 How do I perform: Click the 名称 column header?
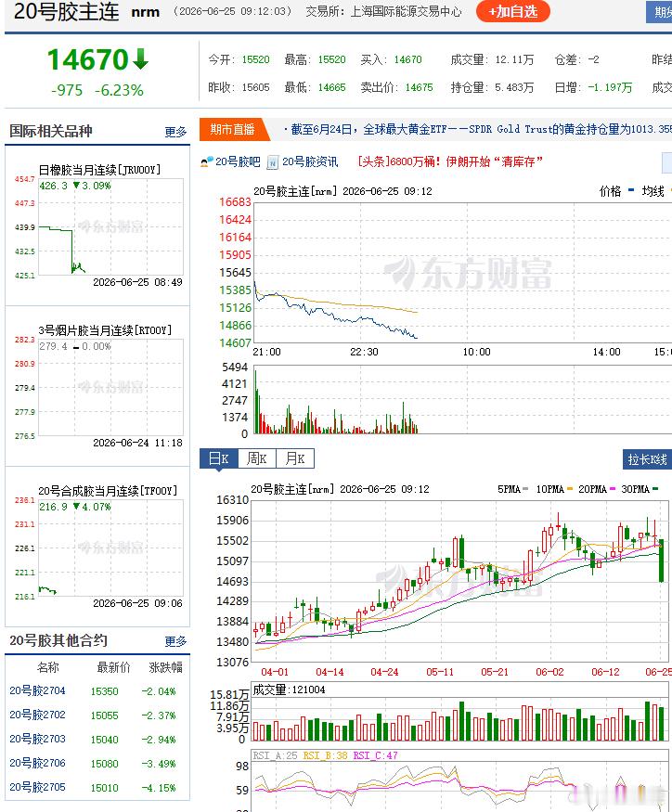(48, 667)
